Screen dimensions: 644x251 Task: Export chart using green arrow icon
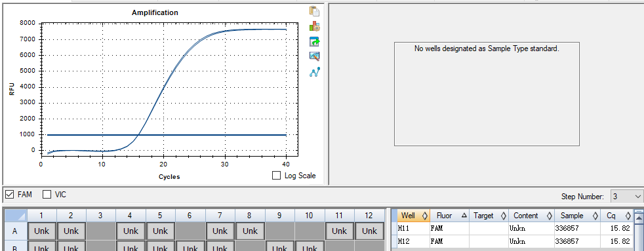coord(315,41)
